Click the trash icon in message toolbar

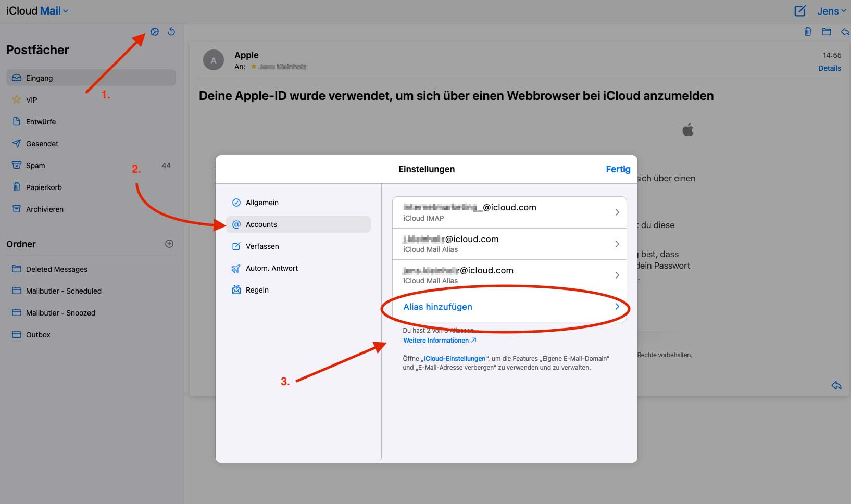click(x=808, y=32)
